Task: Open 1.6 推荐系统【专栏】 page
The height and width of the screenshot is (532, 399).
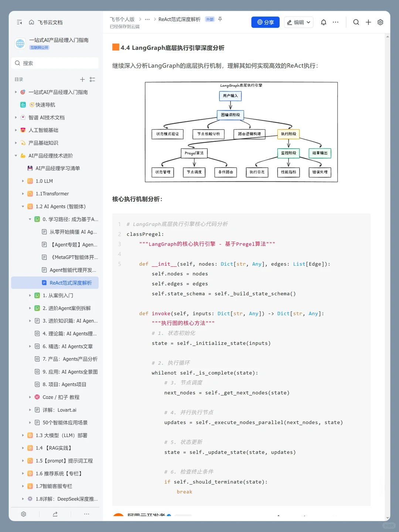Action: click(55, 474)
